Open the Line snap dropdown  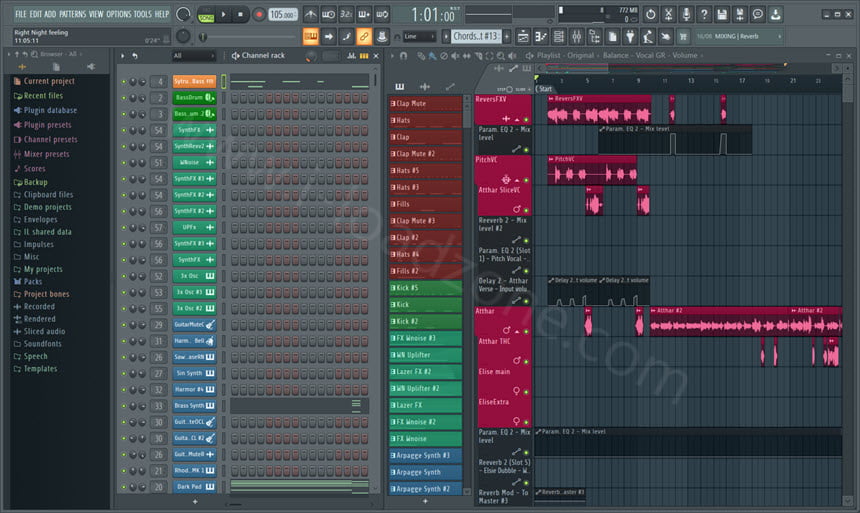(420, 37)
